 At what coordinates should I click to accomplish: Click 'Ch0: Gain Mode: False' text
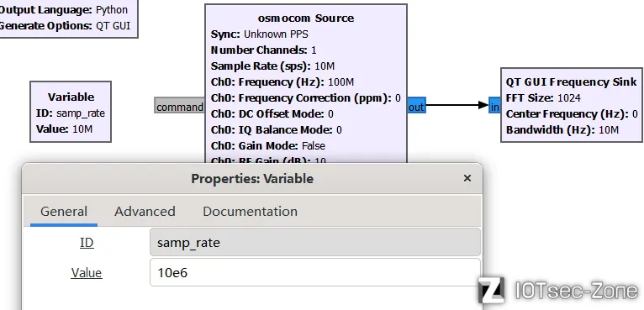point(268,146)
